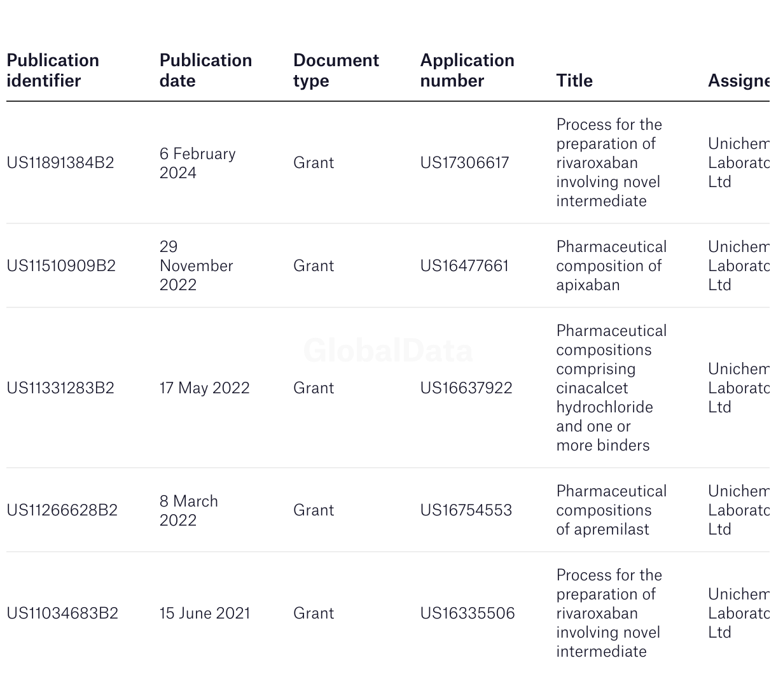Click the Title column header
The image size is (776, 700).
[x=574, y=81]
